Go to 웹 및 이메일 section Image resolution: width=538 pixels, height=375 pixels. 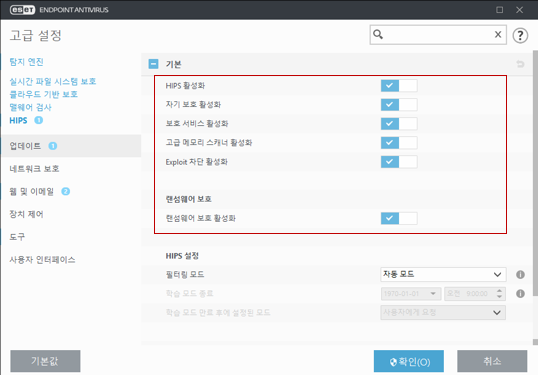[x=32, y=191]
